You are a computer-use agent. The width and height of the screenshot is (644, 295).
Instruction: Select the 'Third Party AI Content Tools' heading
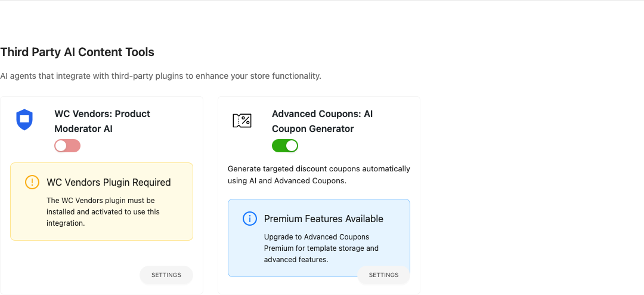point(77,53)
